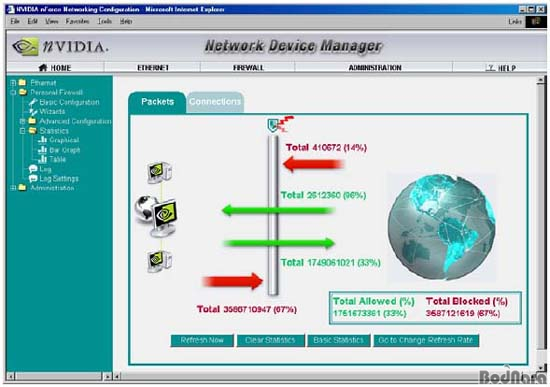Click Go to Change Refresh Rate button
This screenshot has height=387, width=550.
tap(426, 340)
